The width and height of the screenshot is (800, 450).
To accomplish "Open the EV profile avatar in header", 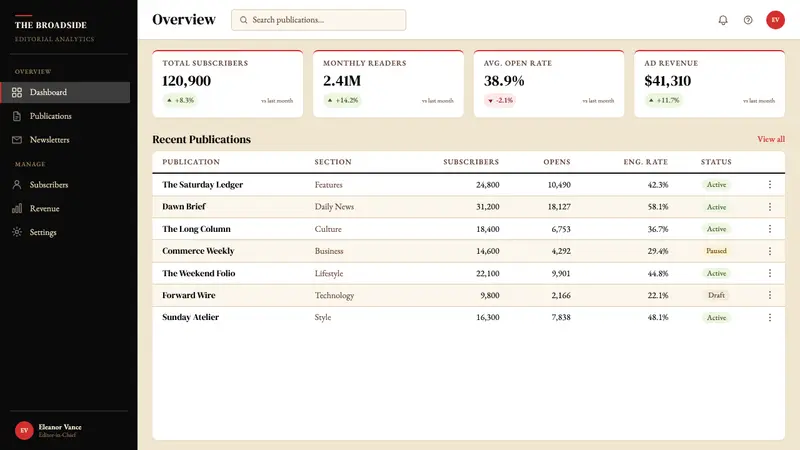I will tap(775, 20).
